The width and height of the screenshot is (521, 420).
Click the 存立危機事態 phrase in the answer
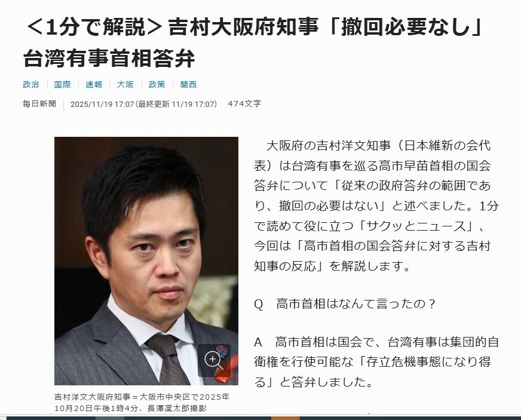(403, 362)
